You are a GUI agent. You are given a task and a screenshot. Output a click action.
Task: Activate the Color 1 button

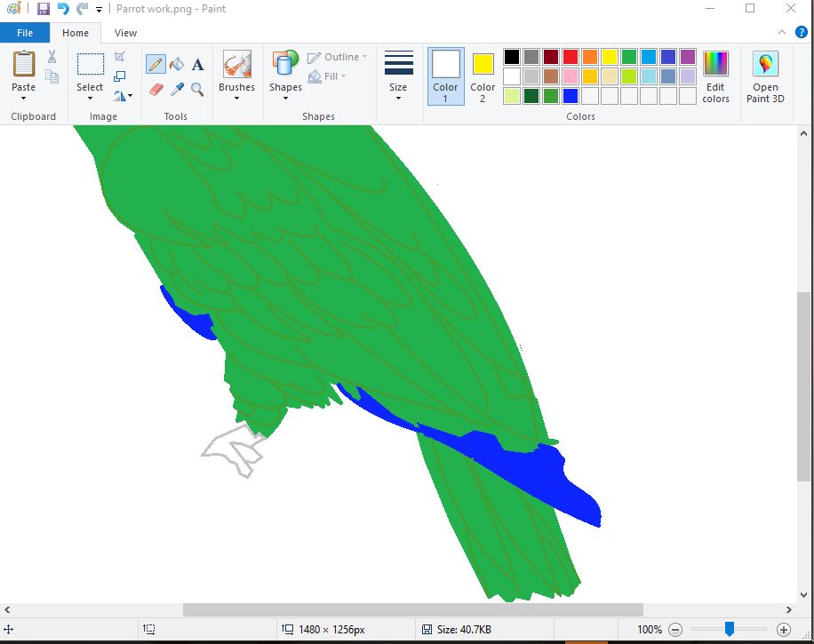click(445, 76)
